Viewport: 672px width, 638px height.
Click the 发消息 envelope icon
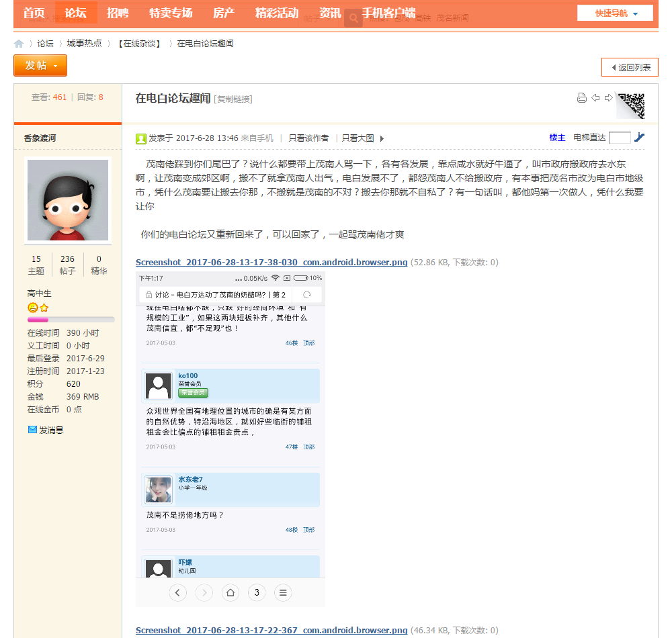click(x=32, y=430)
